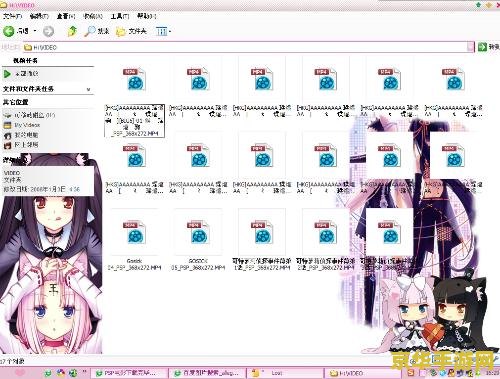Open My Videos in Other Places
500x379 pixels.
(22, 125)
